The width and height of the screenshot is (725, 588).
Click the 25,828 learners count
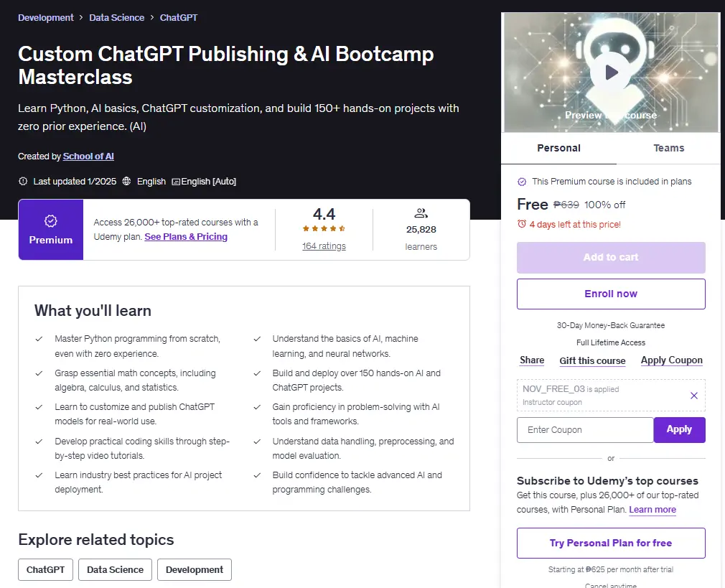(x=421, y=230)
